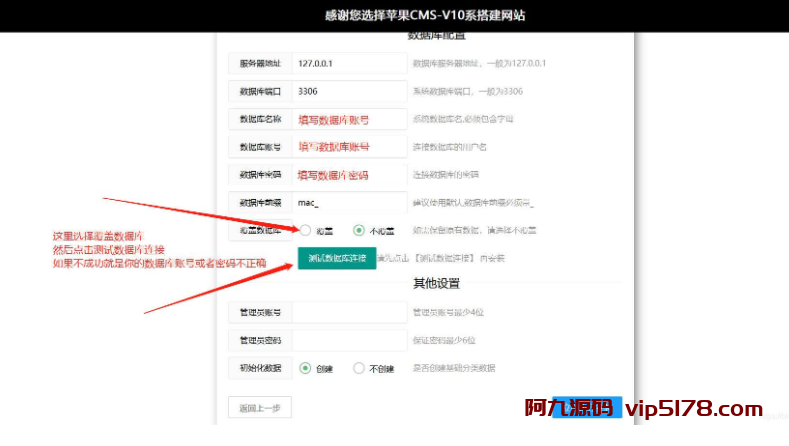This screenshot has height=446, width=789.
Task: Click the empty 管理员密码 input field
Action: [350, 340]
